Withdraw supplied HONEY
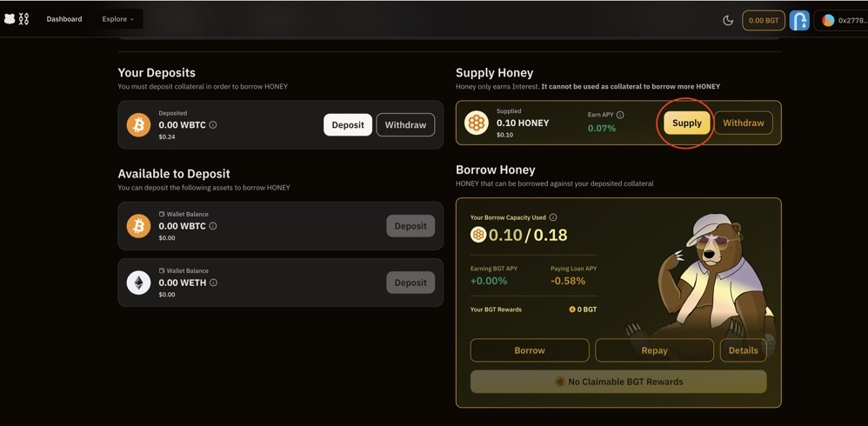The image size is (868, 426). [743, 123]
